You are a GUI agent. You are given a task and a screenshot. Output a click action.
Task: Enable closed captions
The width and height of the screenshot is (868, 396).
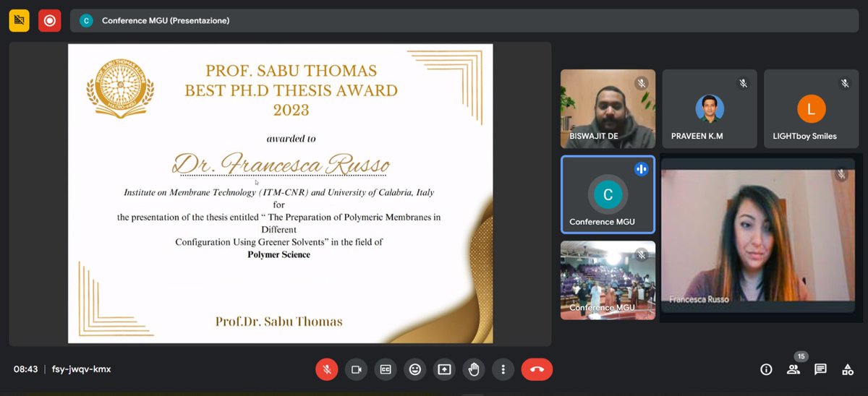386,369
